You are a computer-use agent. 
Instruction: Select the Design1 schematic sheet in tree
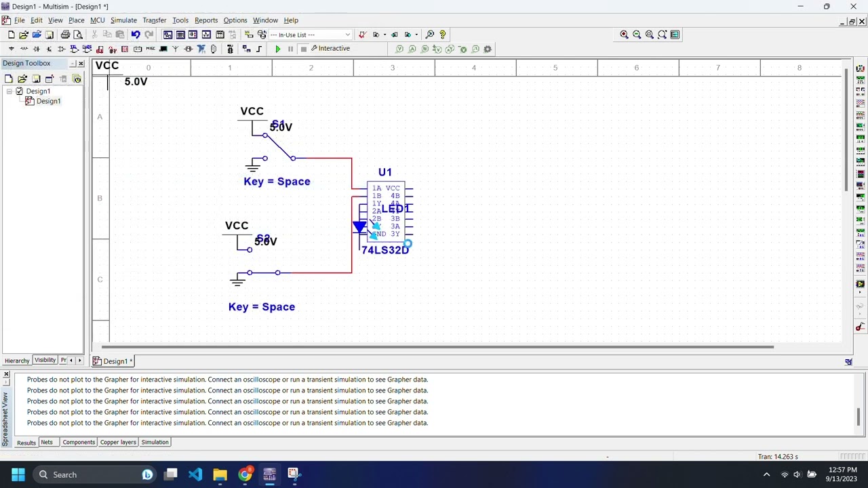48,101
